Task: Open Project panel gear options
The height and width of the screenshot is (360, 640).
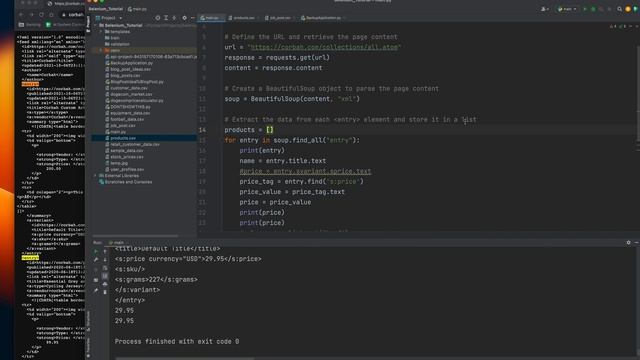Action: 184,18
